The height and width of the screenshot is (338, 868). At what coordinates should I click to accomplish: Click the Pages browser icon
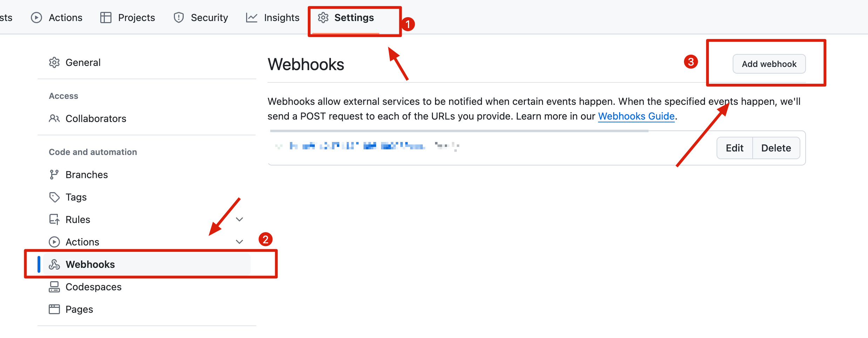click(x=54, y=309)
